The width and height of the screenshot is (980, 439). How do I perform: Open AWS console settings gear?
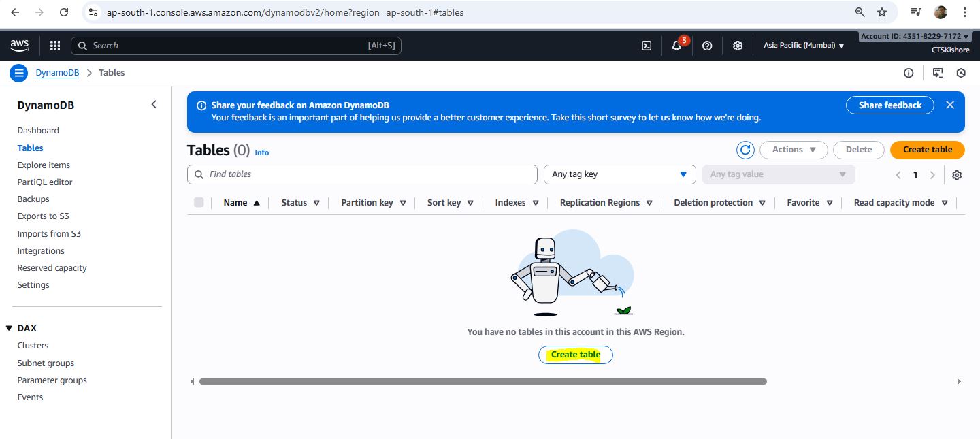(738, 46)
